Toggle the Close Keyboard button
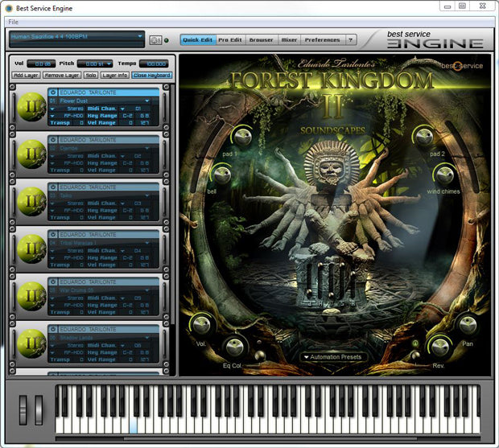Viewport: 499px width, 448px height. click(x=151, y=75)
